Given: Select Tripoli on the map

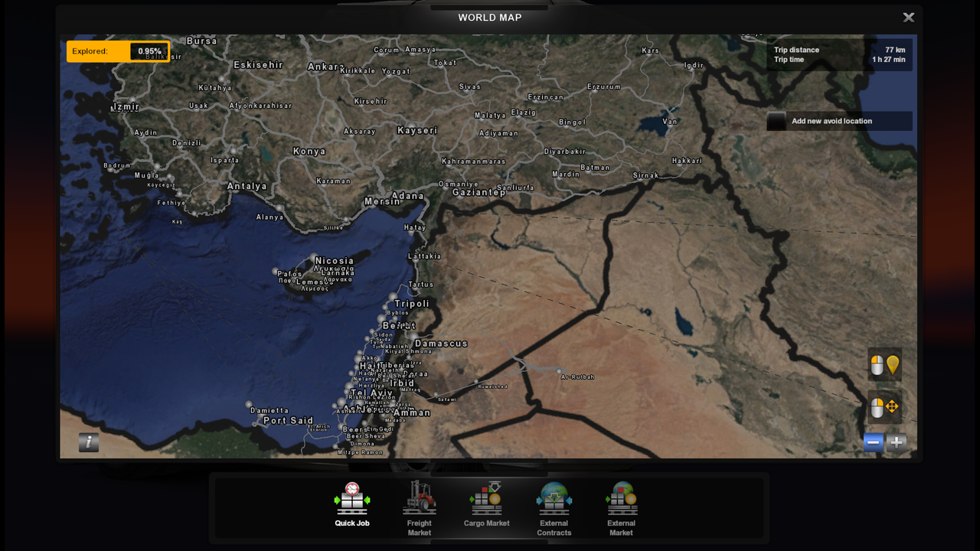Looking at the screenshot, I should coord(412,304).
